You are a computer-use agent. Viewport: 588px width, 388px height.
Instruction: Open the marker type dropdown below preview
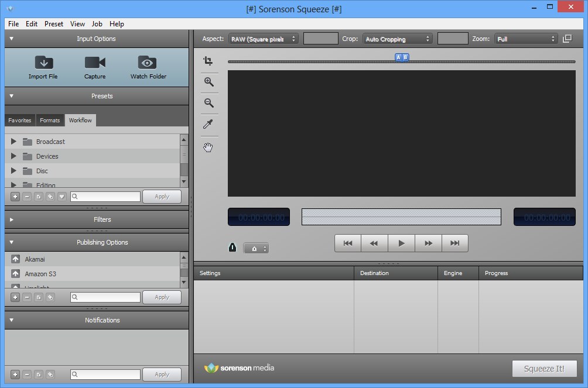point(256,248)
